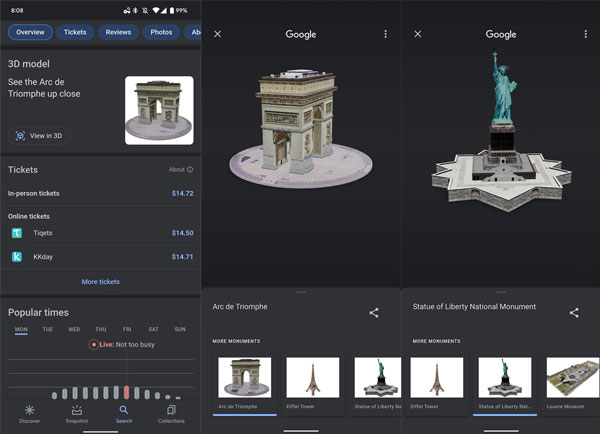Open the Discover tab icon
Viewport: 600px width, 434px height.
tap(29, 410)
